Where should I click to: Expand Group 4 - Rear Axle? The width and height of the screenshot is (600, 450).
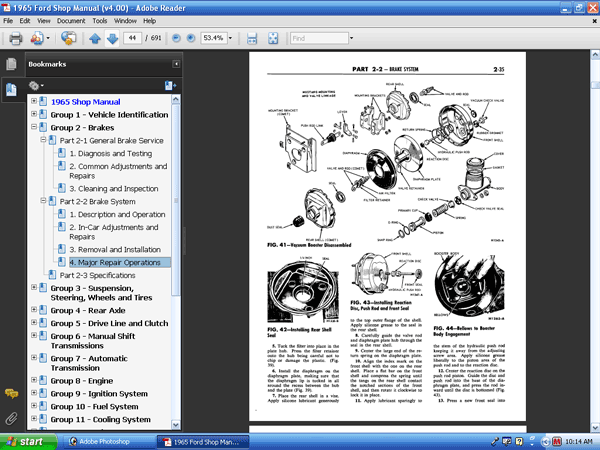click(x=34, y=310)
